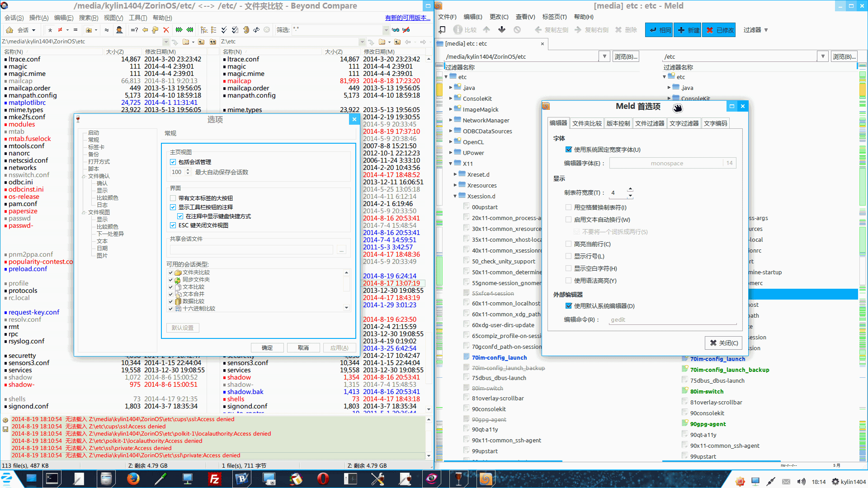Toggle '使用默认系统编辑器' checkbox
The width and height of the screenshot is (868, 488).
(569, 306)
